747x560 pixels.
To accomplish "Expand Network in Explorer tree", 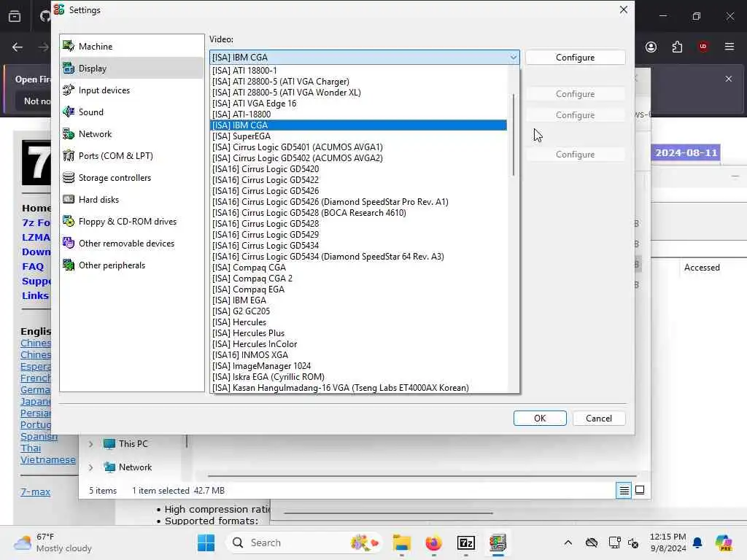I will (90, 467).
